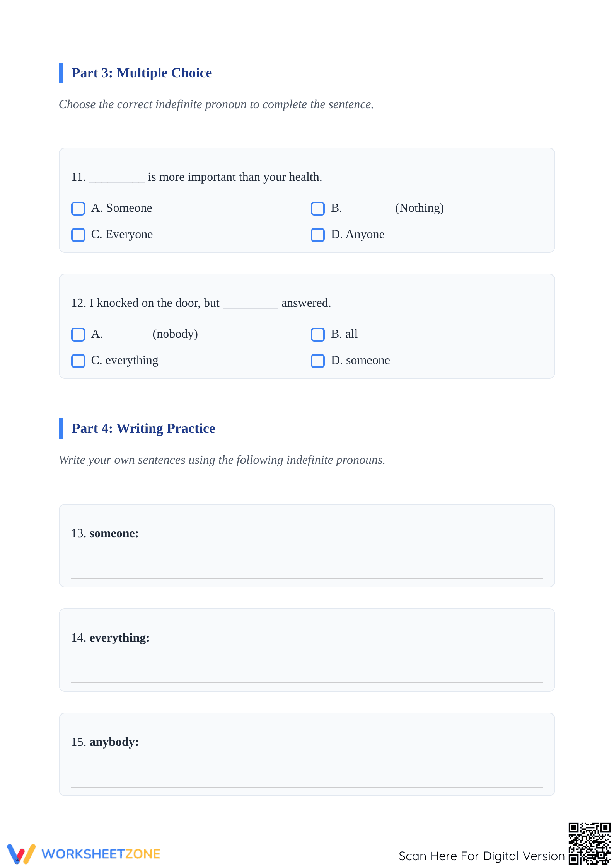Open the WORKSHEETZONE brand text link

(101, 854)
